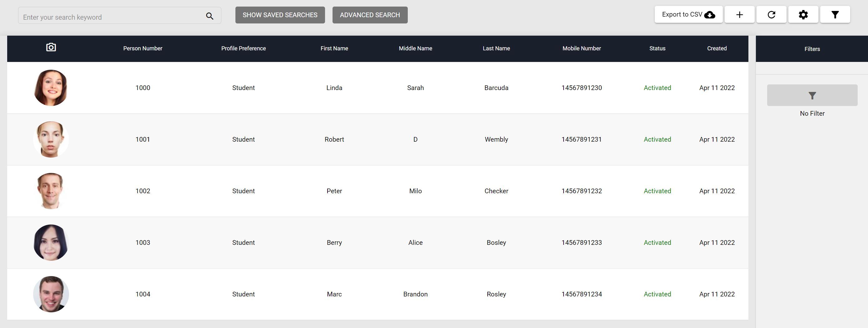Click middle name Brandon
Screen dimensions: 868x328
(x=416, y=294)
